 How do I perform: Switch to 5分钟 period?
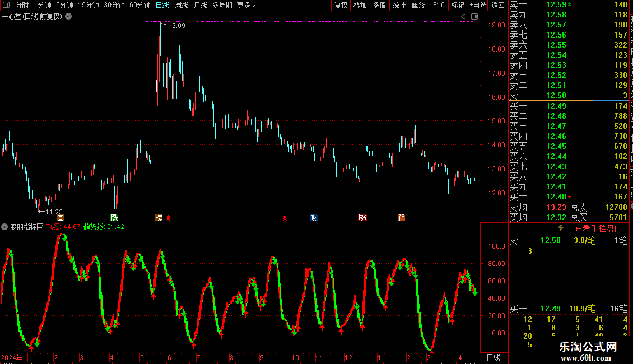[64, 5]
